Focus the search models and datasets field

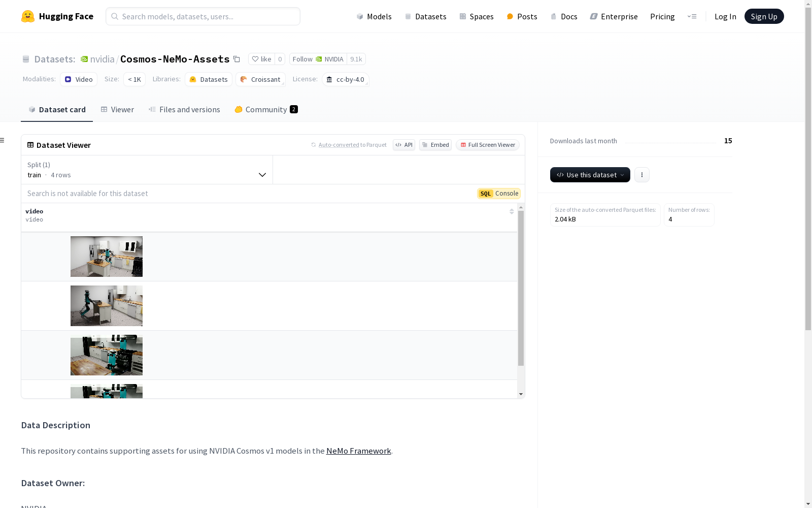point(203,16)
